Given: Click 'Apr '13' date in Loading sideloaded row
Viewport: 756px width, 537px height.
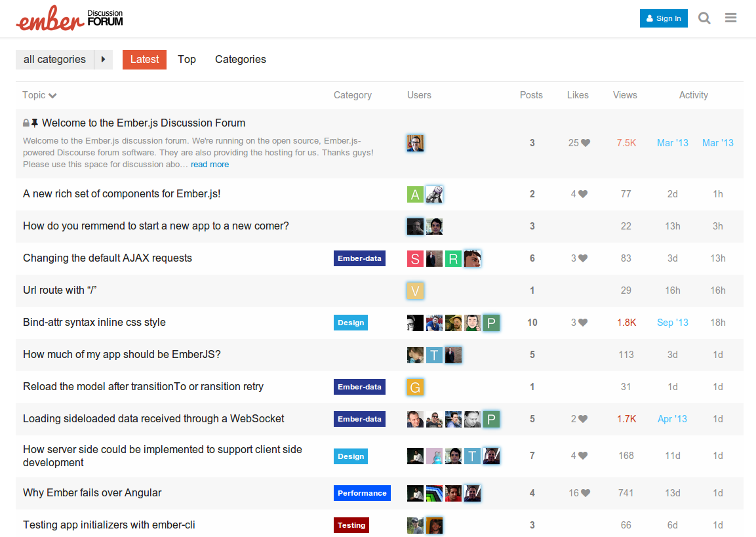Looking at the screenshot, I should pos(672,419).
